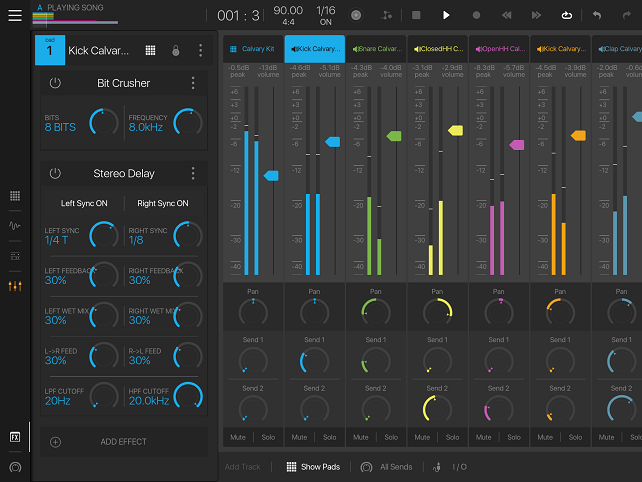This screenshot has width=642, height=482.
Task: Redo the last action
Action: click(626, 15)
